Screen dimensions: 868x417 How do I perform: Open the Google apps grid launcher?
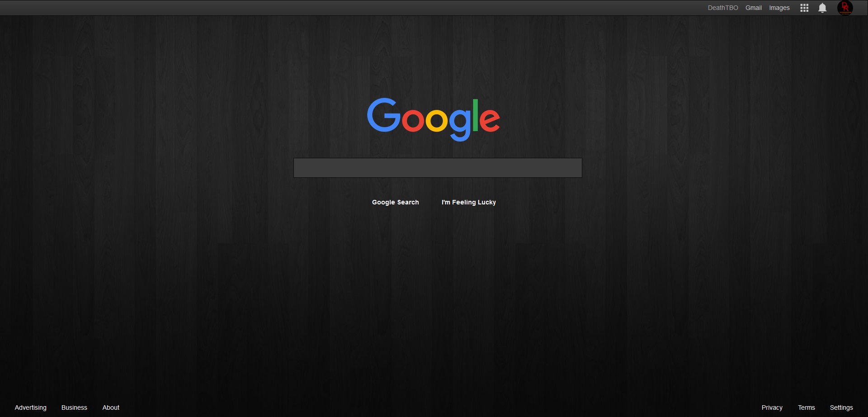point(804,8)
